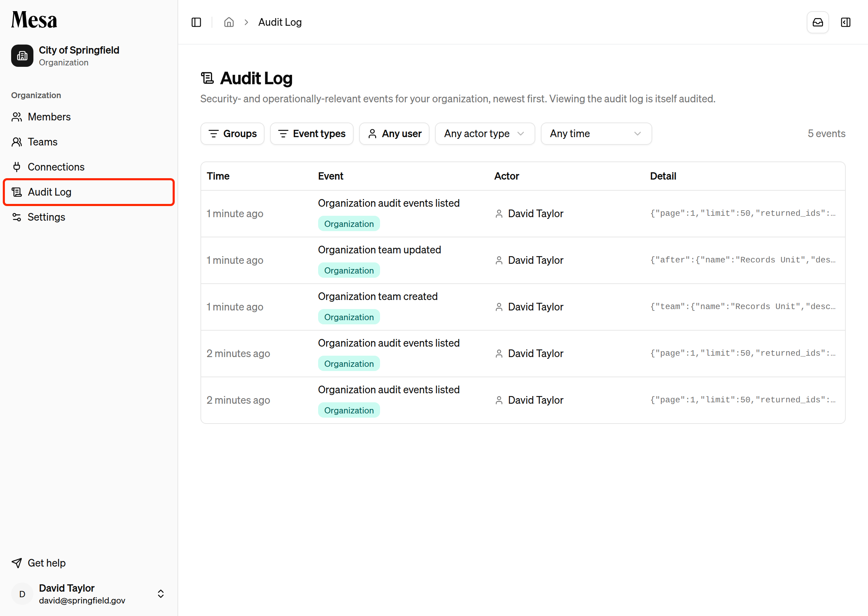Click the breadcrumb chevron separator
Viewport: 868px width, 616px height.
click(246, 22)
